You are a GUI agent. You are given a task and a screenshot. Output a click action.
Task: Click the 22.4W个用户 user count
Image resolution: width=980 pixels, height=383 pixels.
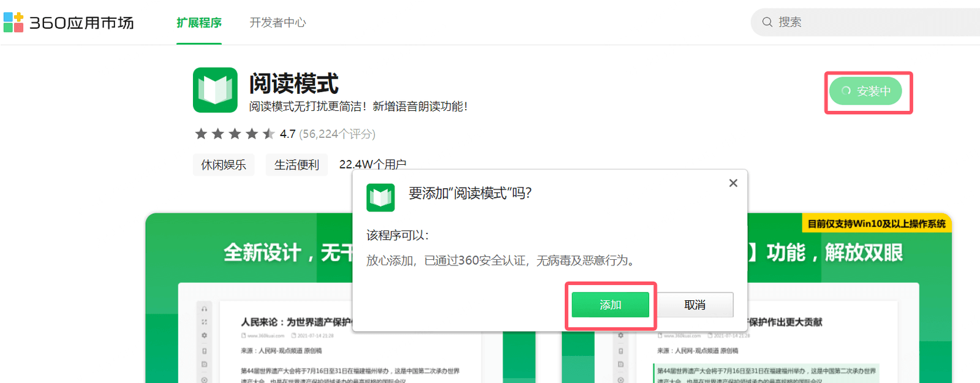(x=373, y=164)
